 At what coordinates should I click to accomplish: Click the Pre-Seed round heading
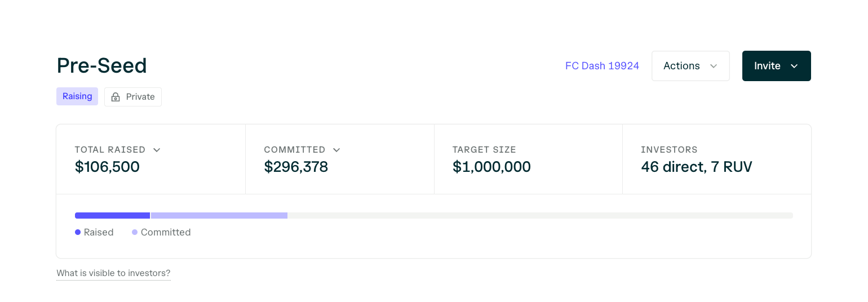point(102,66)
